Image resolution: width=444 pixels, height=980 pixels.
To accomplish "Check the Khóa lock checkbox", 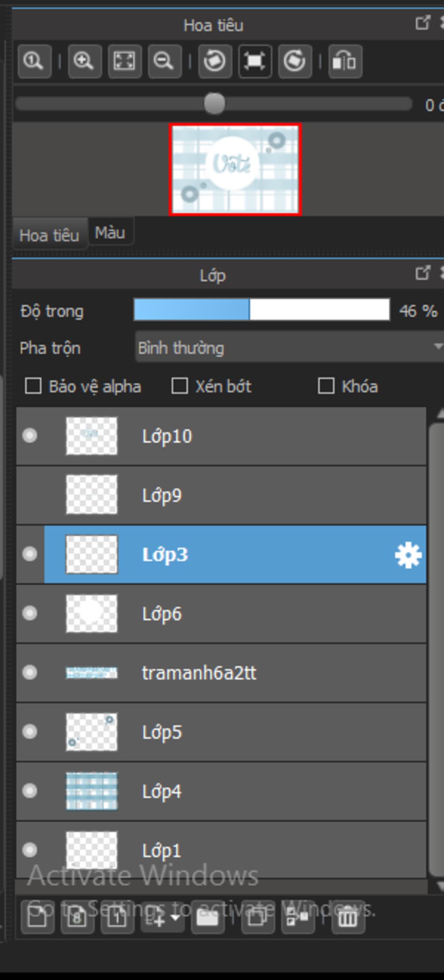I will click(x=326, y=386).
